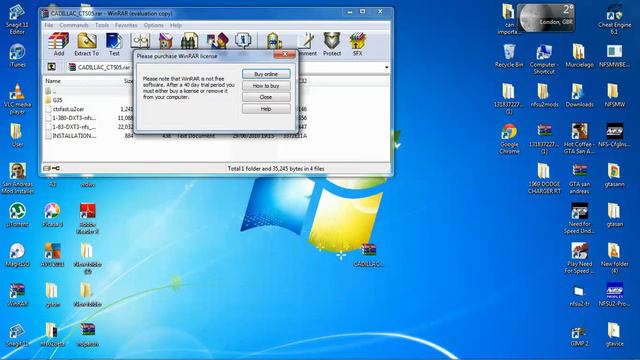Image resolution: width=640 pixels, height=360 pixels.
Task: Select the CADILLAC archive on the desktop
Action: 368,255
